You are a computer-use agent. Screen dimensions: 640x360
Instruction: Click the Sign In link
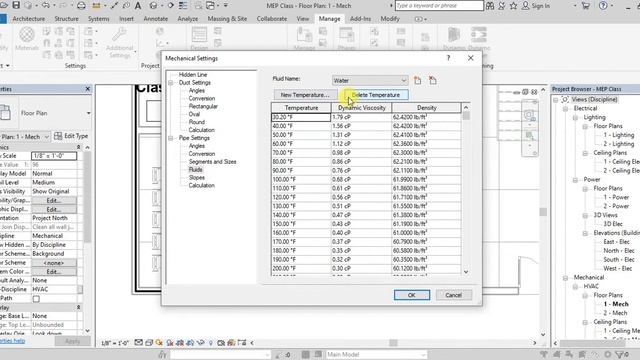point(536,6)
